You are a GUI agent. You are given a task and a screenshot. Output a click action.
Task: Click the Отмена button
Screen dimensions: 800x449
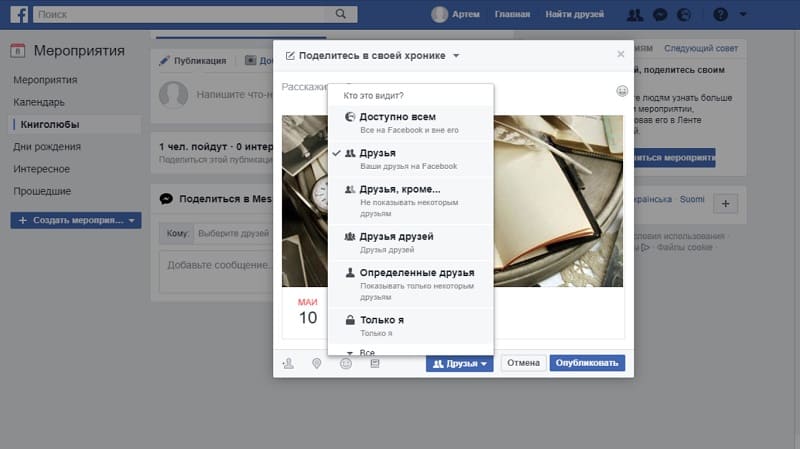click(x=523, y=363)
